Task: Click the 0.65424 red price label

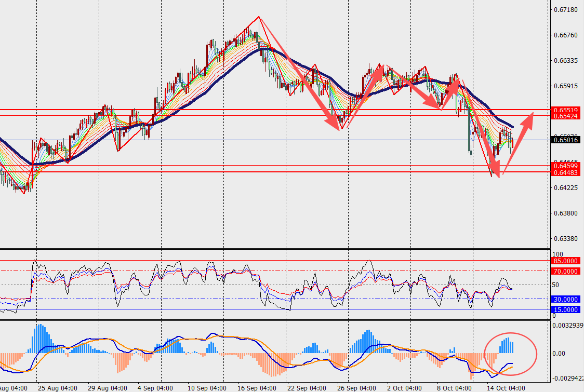Action: click(565, 116)
